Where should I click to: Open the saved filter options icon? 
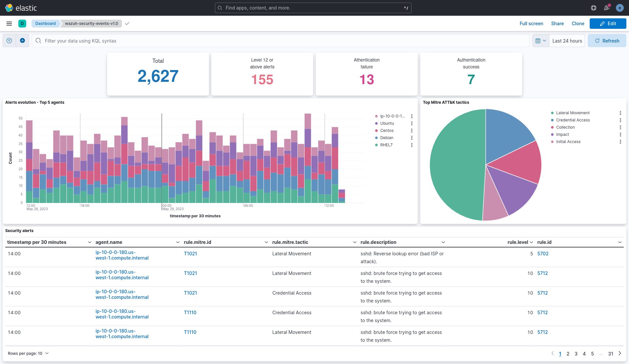click(x=9, y=41)
